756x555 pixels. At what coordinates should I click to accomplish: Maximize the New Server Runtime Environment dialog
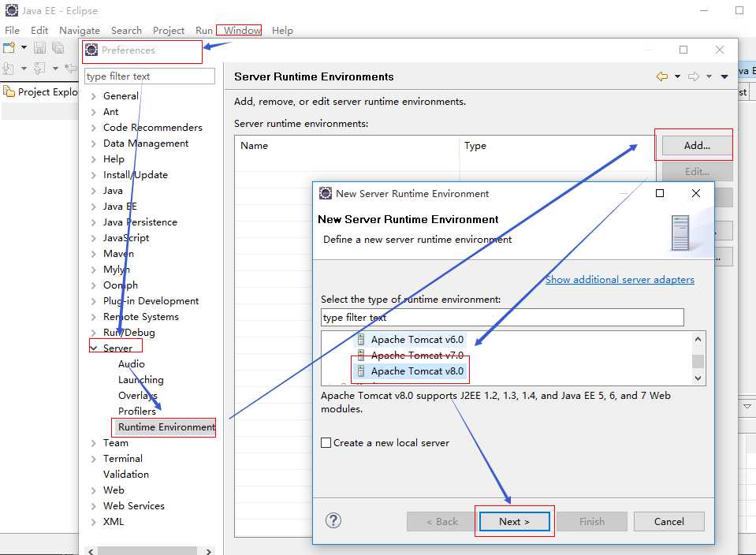pos(660,193)
